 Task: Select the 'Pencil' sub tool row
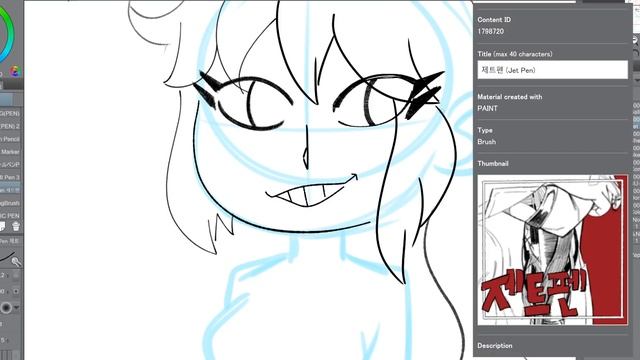[10, 139]
